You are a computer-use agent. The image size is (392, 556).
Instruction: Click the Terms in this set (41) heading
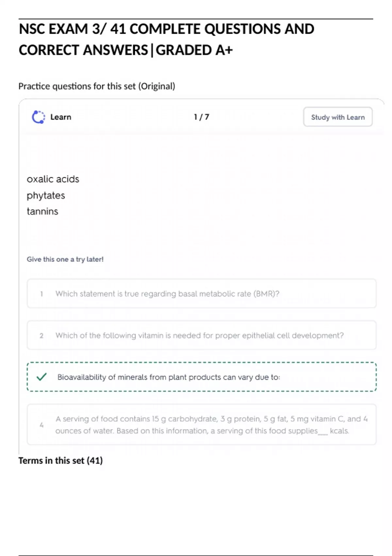pos(60,460)
